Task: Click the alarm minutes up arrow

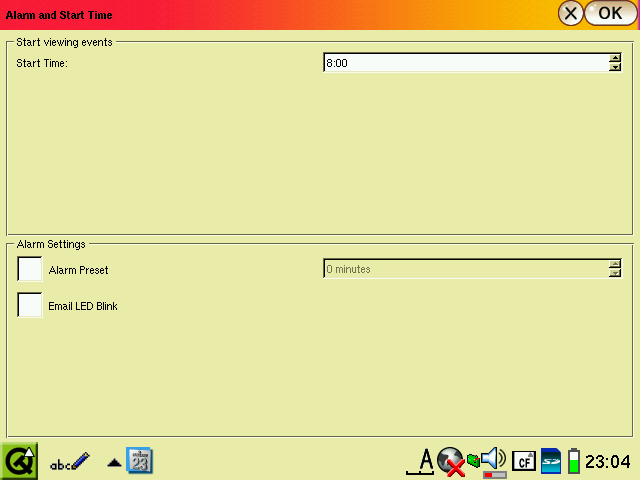Action: coord(615,264)
